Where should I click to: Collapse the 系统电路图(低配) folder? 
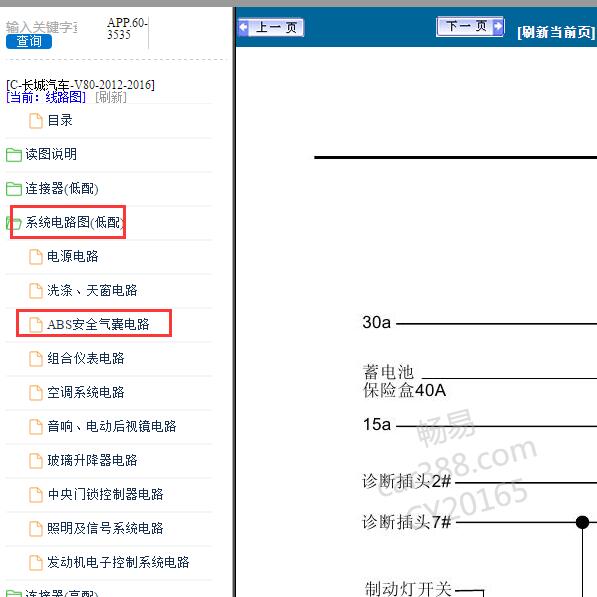75,222
